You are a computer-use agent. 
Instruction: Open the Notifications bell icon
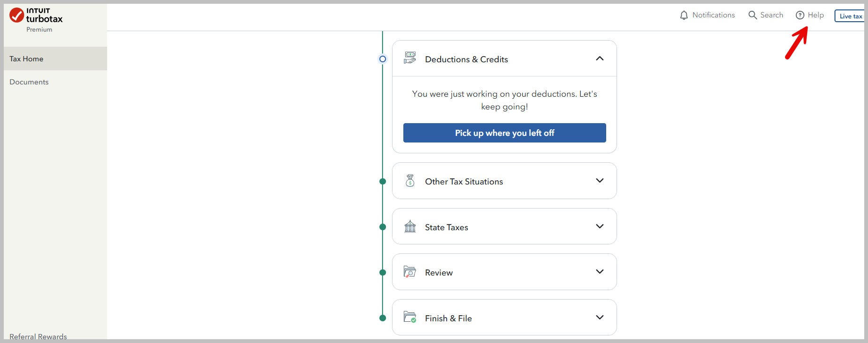tap(684, 16)
